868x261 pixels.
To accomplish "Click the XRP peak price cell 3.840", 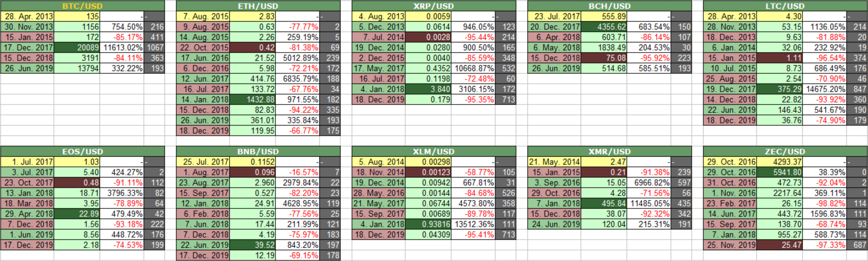I will [428, 89].
